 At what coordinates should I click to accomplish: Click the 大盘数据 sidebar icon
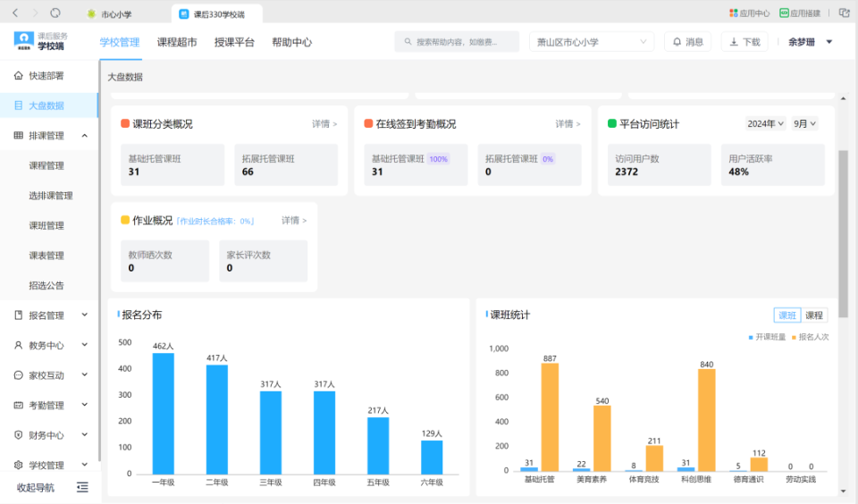pyautogui.click(x=18, y=105)
